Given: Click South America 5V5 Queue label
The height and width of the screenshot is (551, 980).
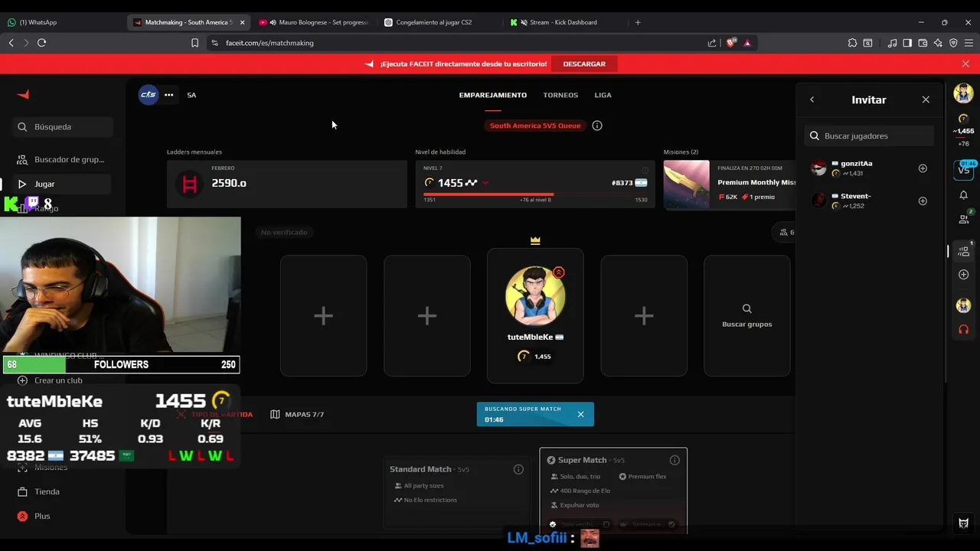Looking at the screenshot, I should [535, 126].
